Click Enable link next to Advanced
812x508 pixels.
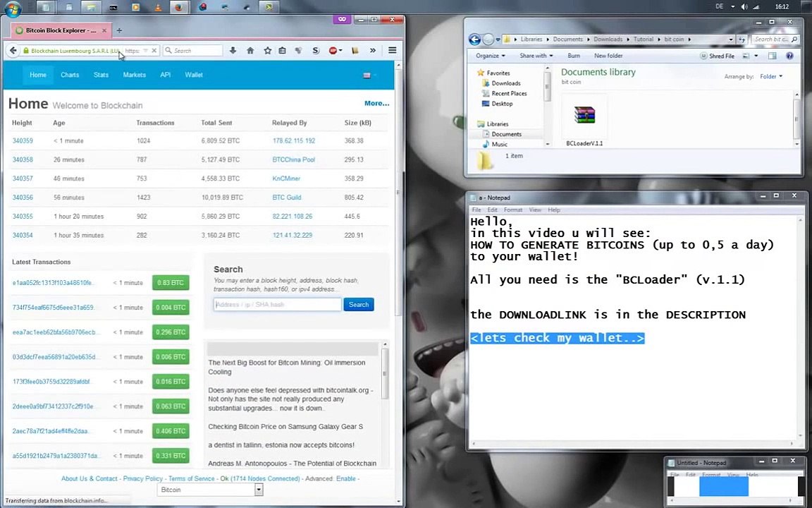(346, 478)
